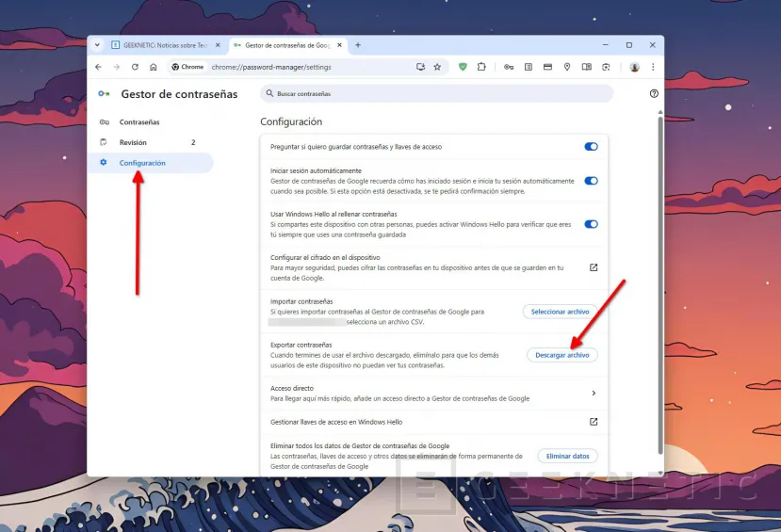Screen dimensions: 781x532
Task: Click the payment card toolbar icon
Action: pyautogui.click(x=548, y=67)
